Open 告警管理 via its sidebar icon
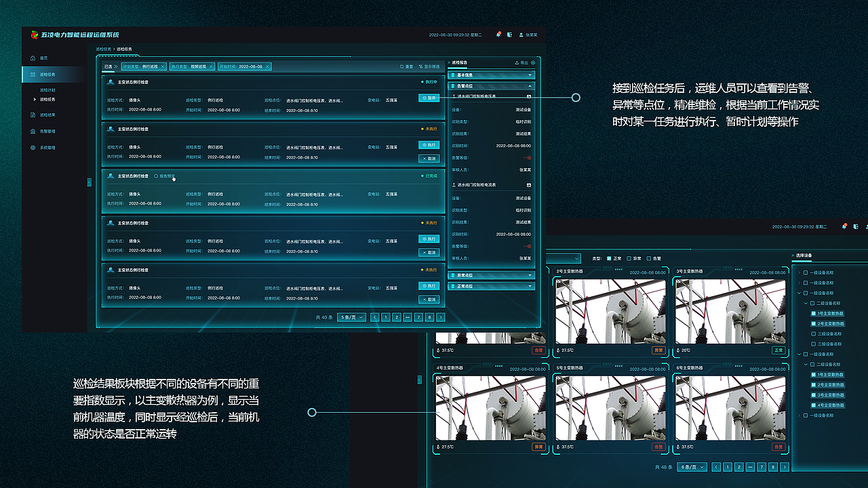The image size is (868, 488). click(x=33, y=131)
